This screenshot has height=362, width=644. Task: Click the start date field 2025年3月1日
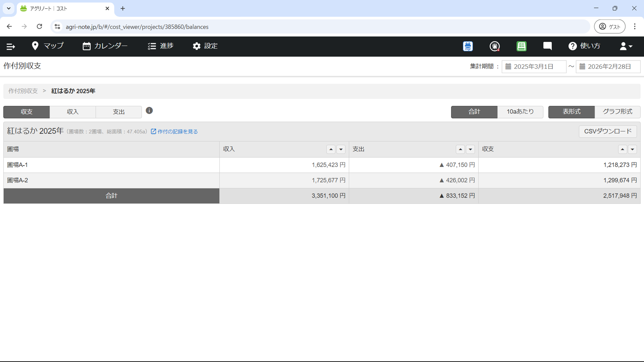point(534,67)
